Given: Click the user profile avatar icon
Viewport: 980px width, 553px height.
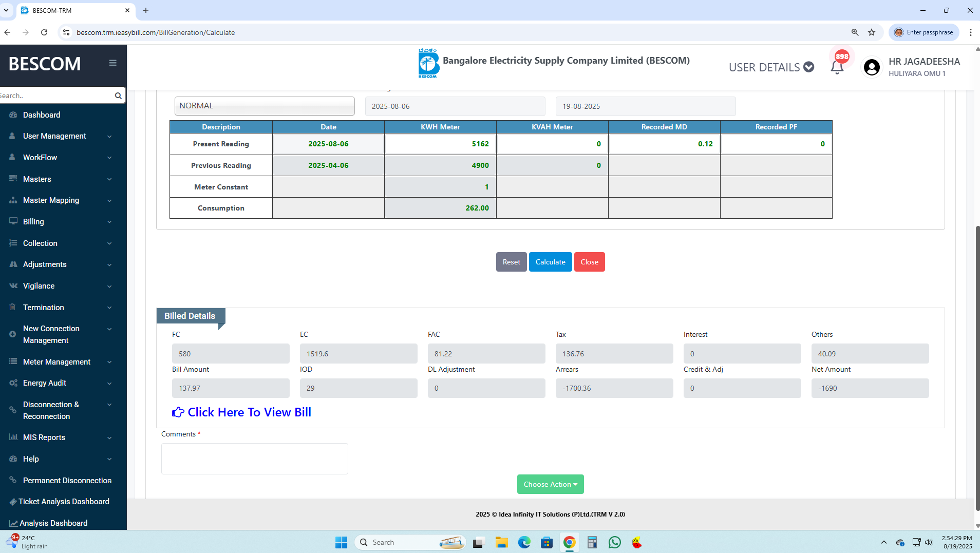Looking at the screenshot, I should pyautogui.click(x=872, y=67).
